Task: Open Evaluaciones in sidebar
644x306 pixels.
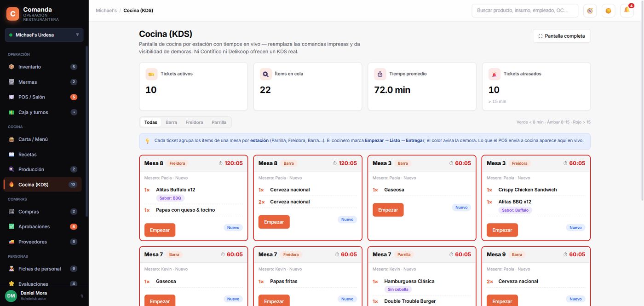Action: (x=43, y=284)
